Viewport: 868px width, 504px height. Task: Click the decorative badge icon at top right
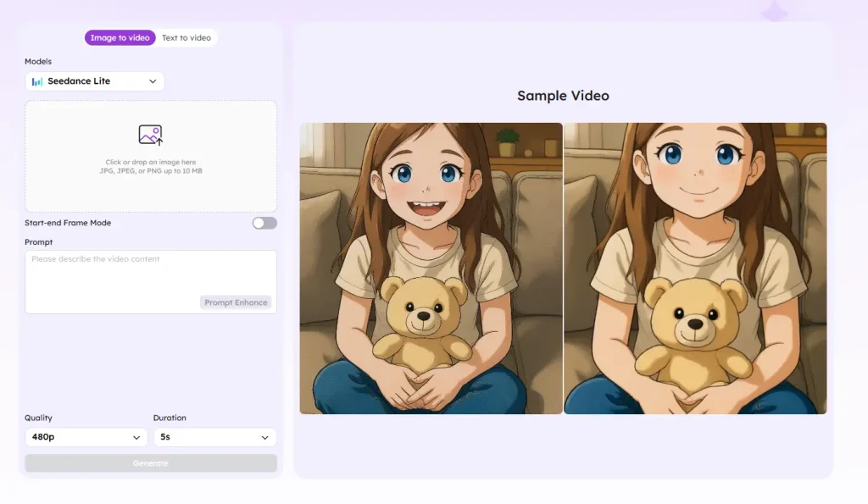774,10
